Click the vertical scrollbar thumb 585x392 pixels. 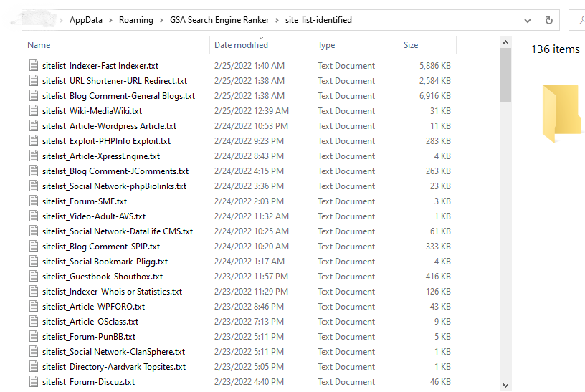coord(505,75)
